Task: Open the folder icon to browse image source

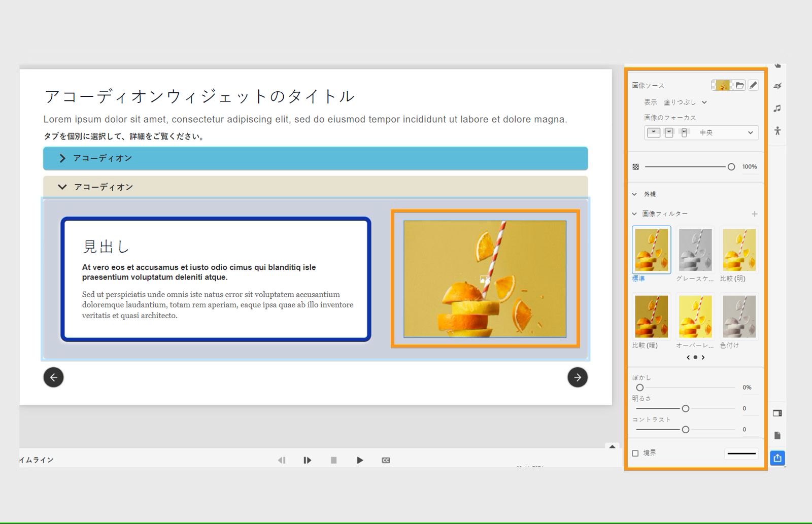Action: [740, 86]
